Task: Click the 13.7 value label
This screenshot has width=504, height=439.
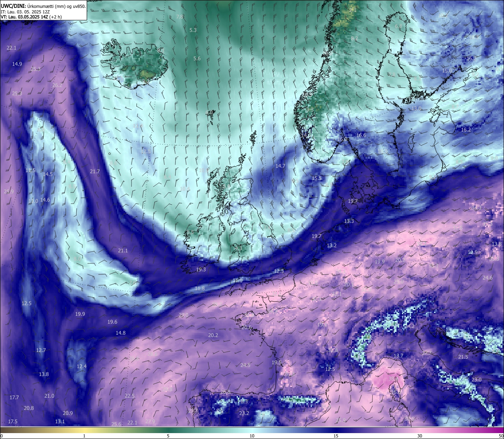Action: coord(398,356)
